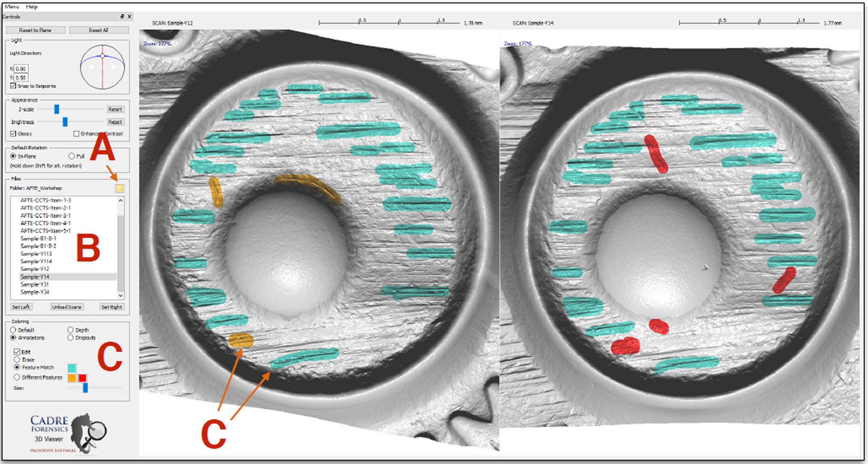Click the Brightness slider handle
Viewport: 868px width, 464px height.
(x=65, y=122)
